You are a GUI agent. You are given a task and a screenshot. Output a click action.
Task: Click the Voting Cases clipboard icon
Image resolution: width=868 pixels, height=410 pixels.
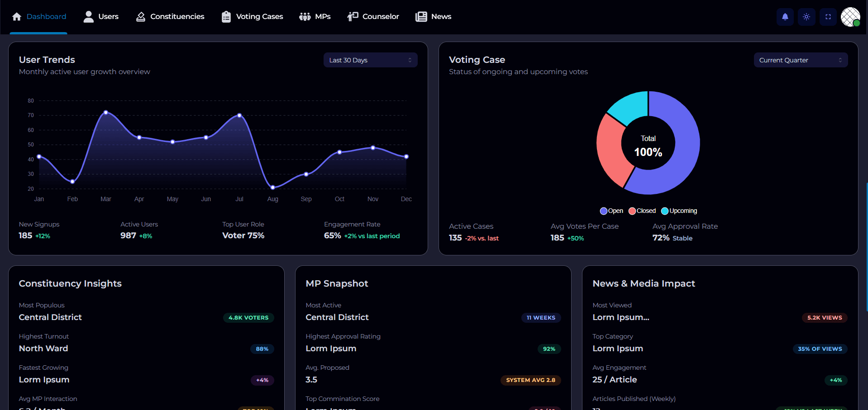[226, 17]
